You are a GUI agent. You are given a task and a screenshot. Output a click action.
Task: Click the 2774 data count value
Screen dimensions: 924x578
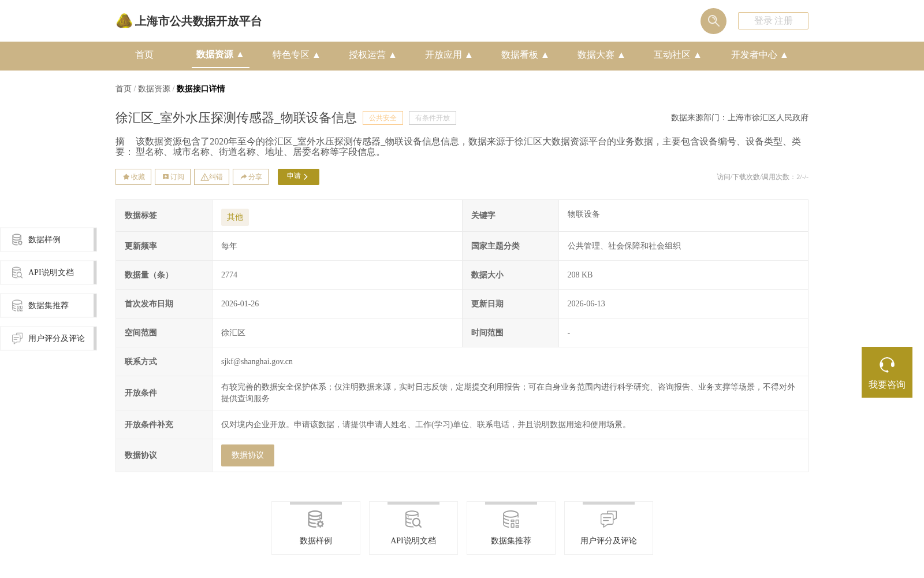[229, 275]
